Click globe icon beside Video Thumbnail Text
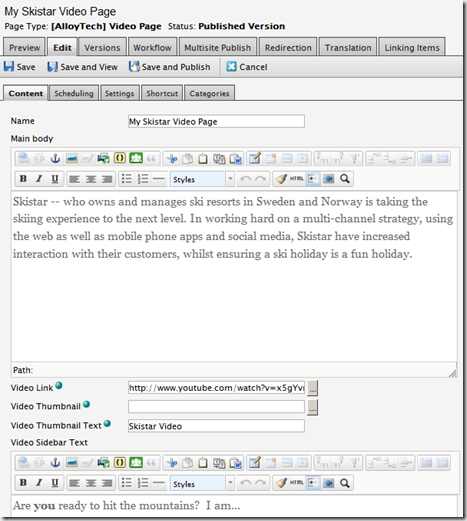The height and width of the screenshot is (521, 467). (x=107, y=423)
